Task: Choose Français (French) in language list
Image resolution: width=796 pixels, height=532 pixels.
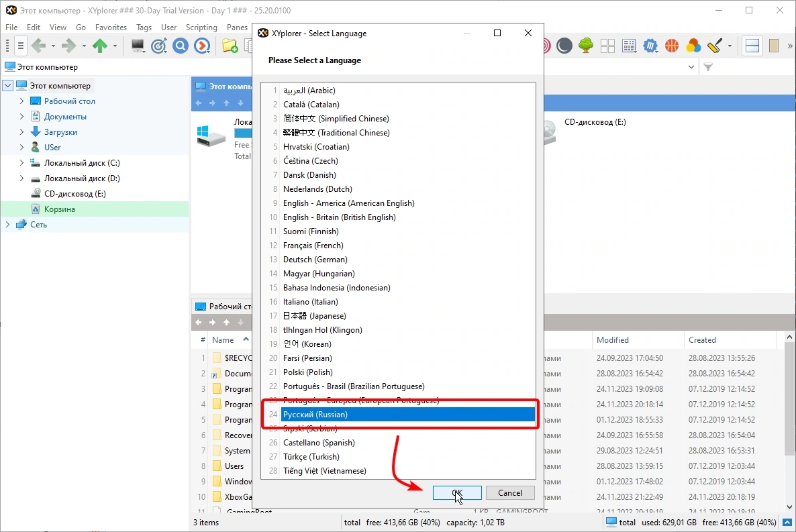Action: coord(408,245)
